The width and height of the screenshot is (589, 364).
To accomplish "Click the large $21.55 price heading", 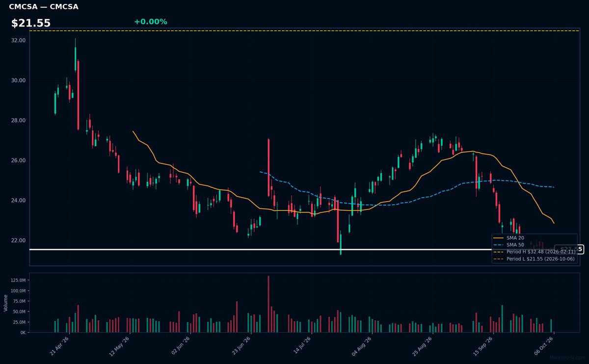I will point(31,23).
